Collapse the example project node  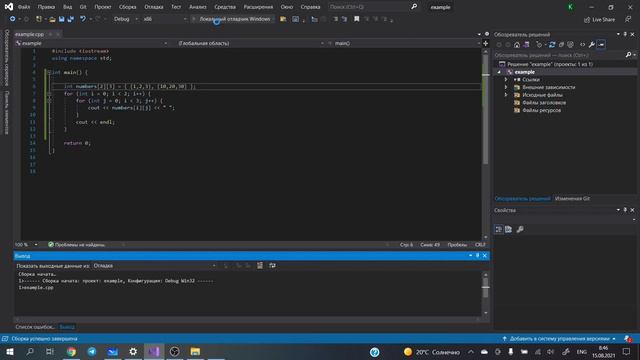[499, 72]
